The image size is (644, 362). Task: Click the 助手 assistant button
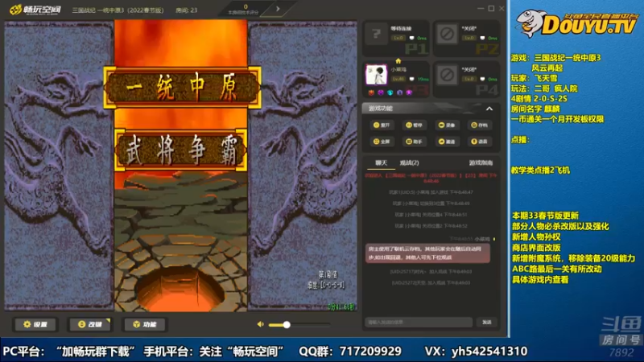414,142
